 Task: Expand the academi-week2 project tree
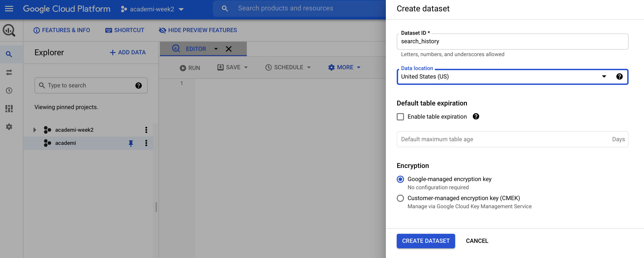34,130
